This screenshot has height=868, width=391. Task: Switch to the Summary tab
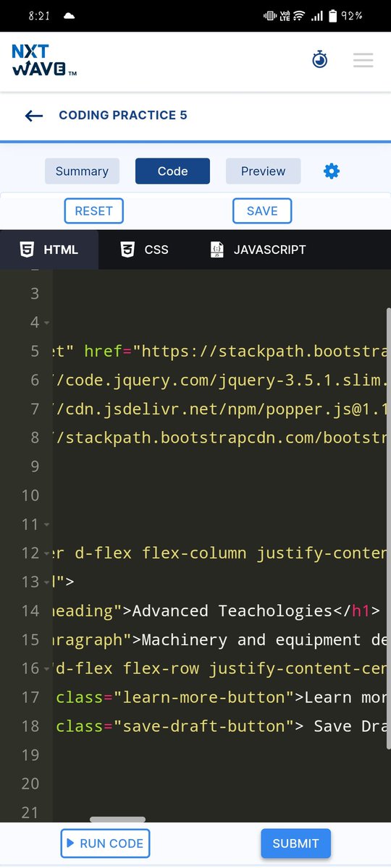(x=82, y=171)
